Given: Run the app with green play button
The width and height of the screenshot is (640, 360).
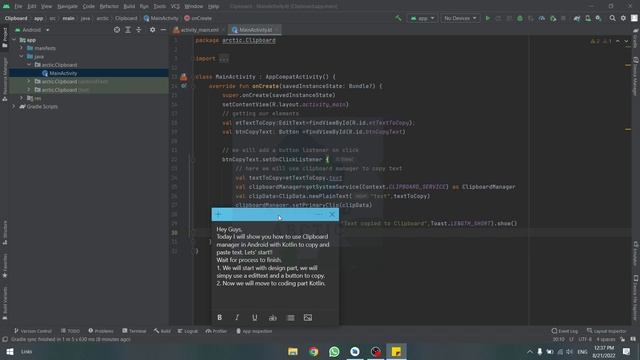Looking at the screenshot, I should point(488,18).
